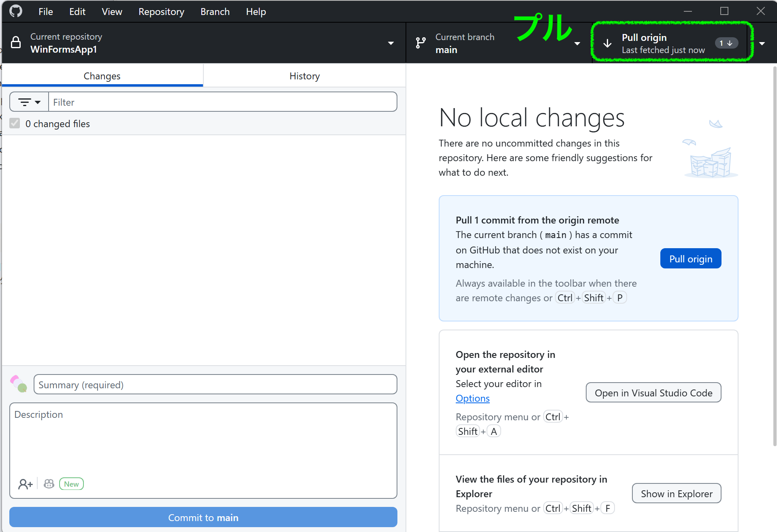Click the branch icon beside Current branch
777x532 pixels.
(x=421, y=43)
